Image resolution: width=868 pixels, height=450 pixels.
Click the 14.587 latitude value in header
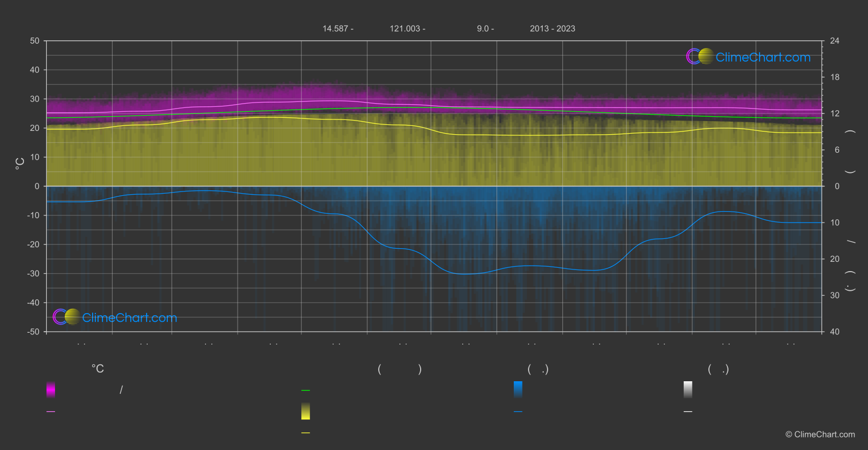coord(337,29)
